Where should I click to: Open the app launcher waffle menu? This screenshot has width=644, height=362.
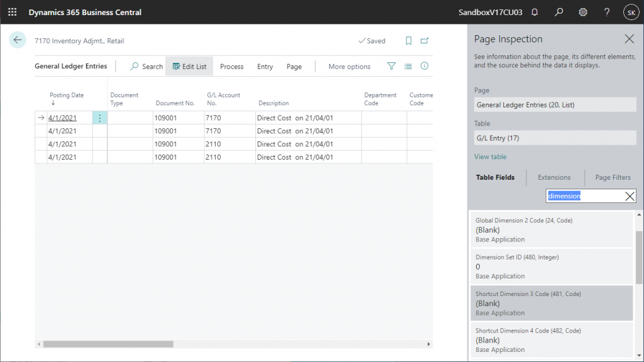coord(13,13)
